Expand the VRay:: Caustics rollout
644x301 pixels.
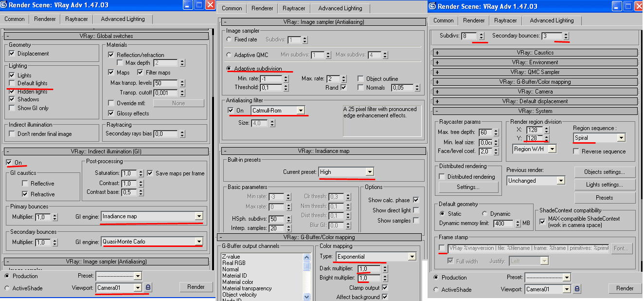[x=437, y=53]
